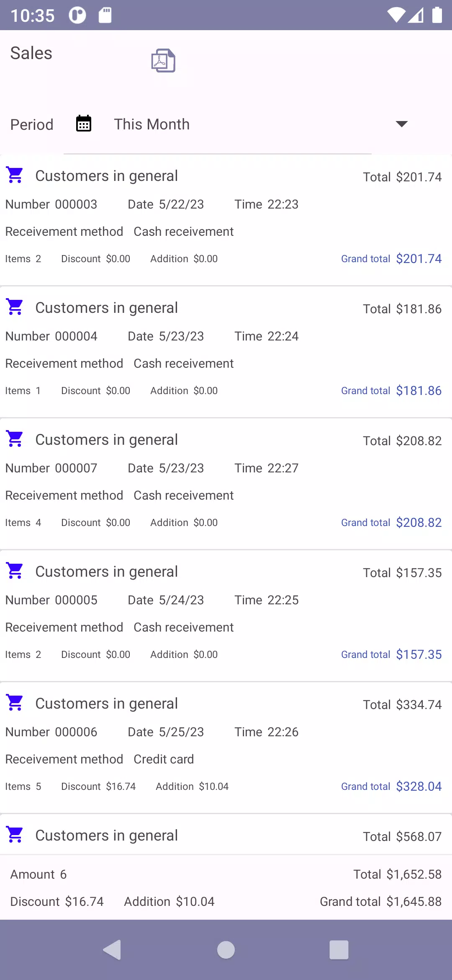Open Android recent apps button
Viewport: 452px width, 980px height.
[x=339, y=949]
